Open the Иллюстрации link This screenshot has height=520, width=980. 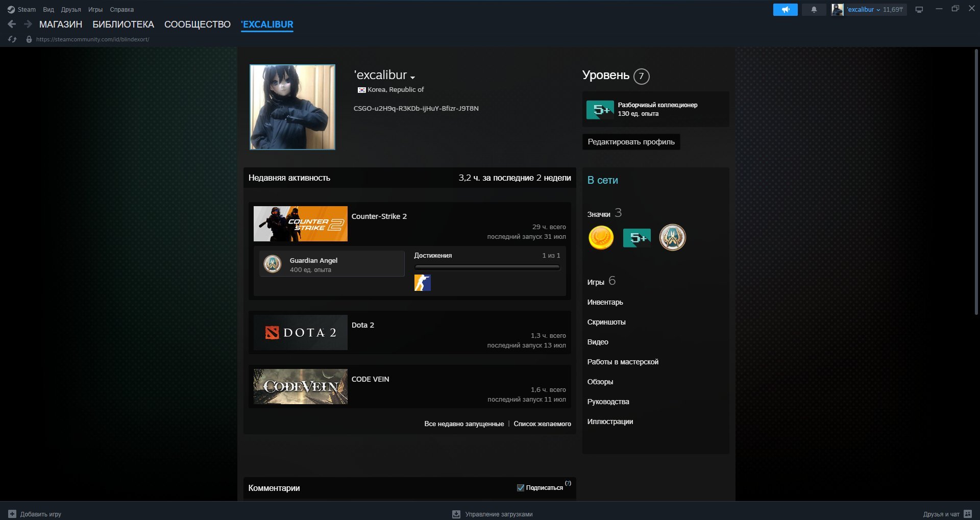coord(610,422)
